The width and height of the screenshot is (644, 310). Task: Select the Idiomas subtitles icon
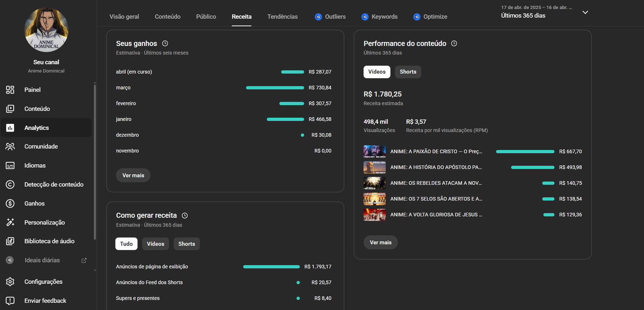tap(10, 166)
